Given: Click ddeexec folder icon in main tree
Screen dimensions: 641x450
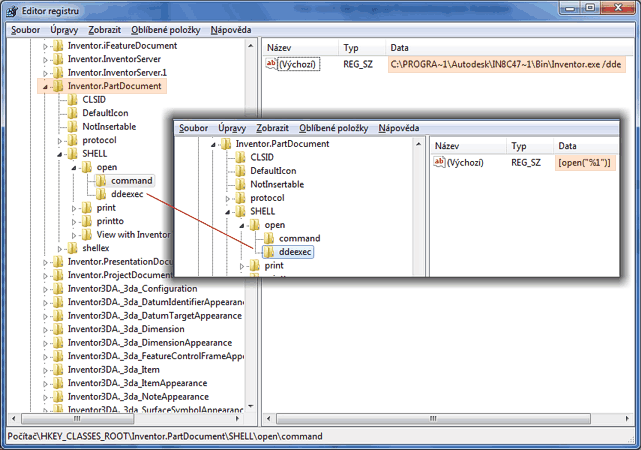Looking at the screenshot, I should 101,194.
